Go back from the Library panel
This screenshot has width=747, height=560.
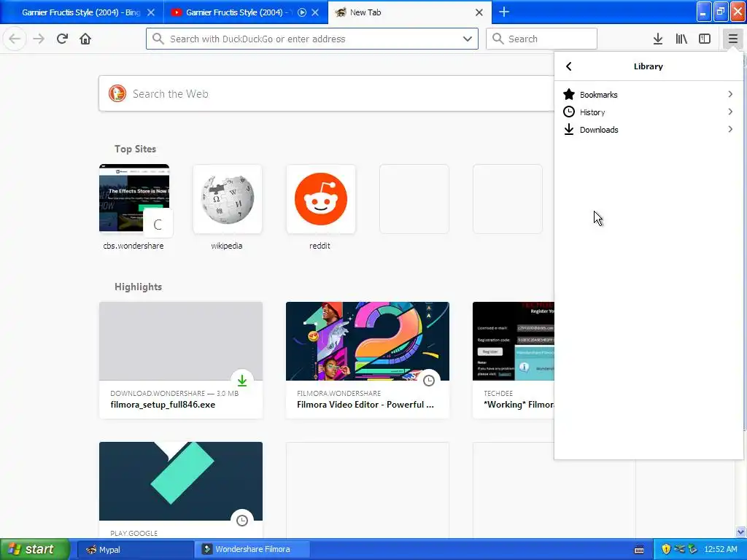(x=568, y=66)
